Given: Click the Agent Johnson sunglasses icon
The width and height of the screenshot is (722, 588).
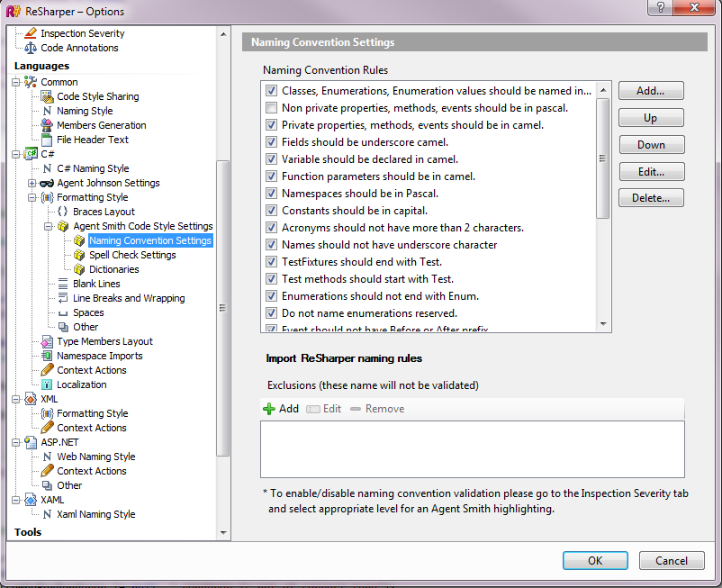Looking at the screenshot, I should (x=47, y=184).
